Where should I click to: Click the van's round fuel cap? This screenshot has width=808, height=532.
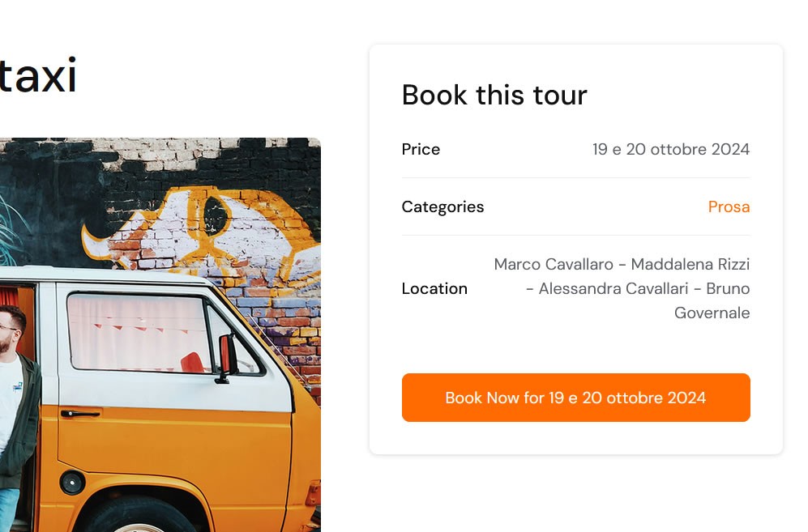click(x=72, y=482)
